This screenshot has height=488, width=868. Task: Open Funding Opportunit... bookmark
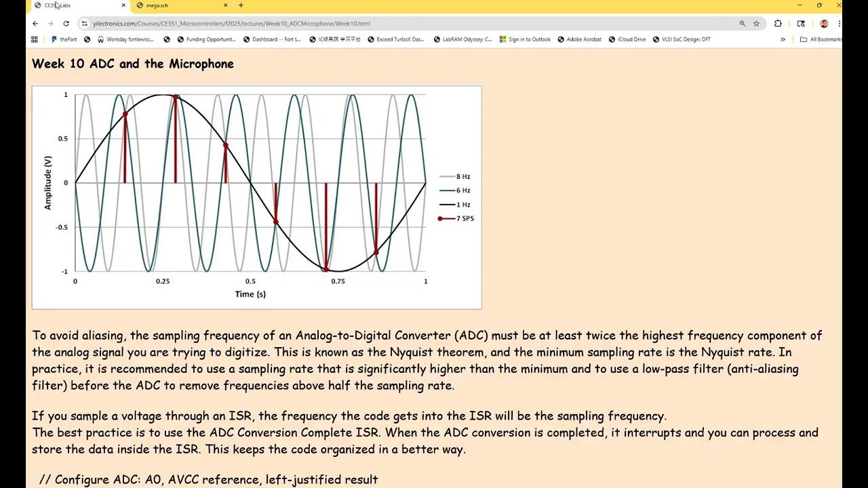point(206,39)
